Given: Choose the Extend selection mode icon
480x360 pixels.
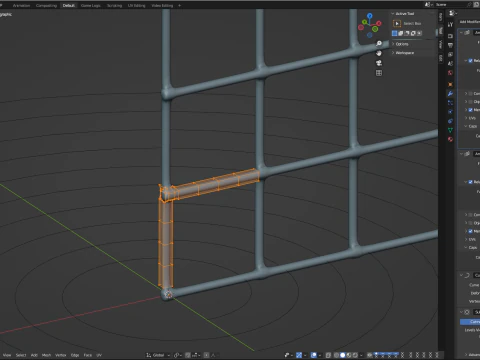Looking at the screenshot, I should click(401, 33).
